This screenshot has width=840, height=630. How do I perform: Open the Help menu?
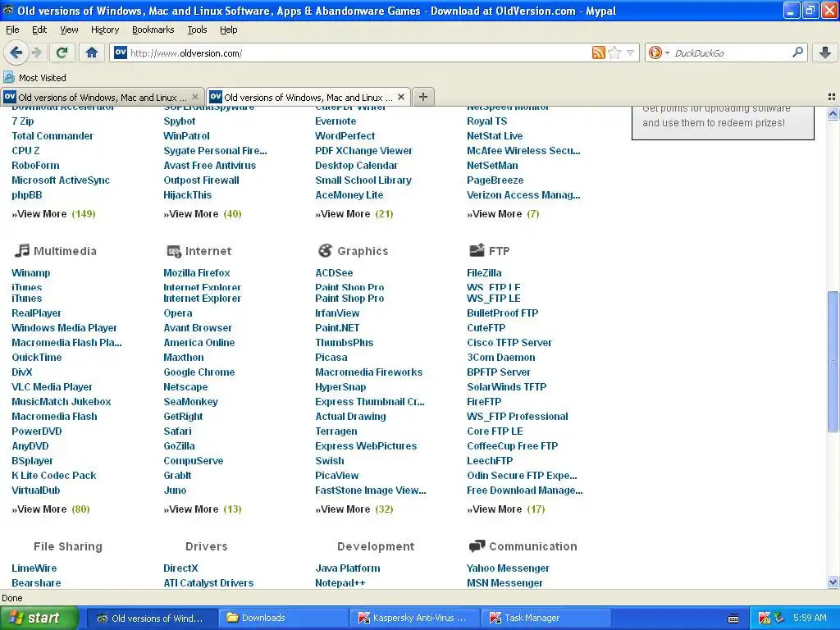[228, 30]
